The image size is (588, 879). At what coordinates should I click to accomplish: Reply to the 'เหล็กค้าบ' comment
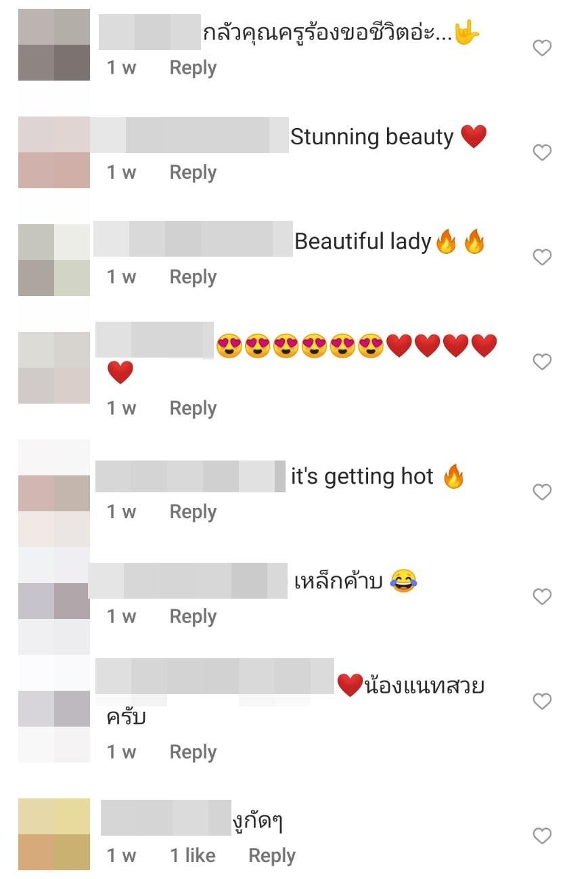click(x=193, y=616)
